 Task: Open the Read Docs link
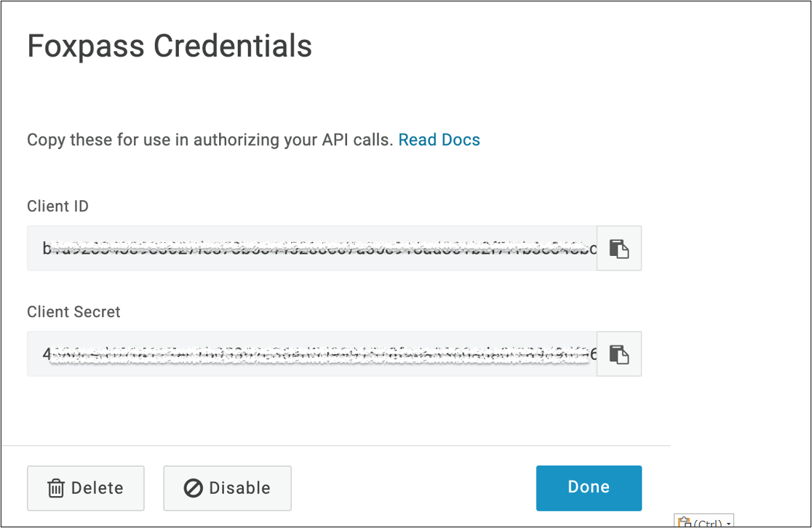click(x=439, y=140)
